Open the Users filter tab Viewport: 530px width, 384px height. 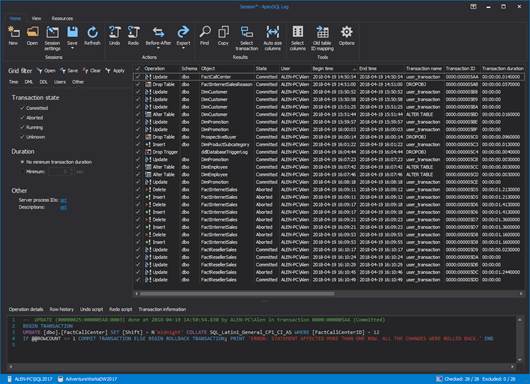click(x=60, y=82)
